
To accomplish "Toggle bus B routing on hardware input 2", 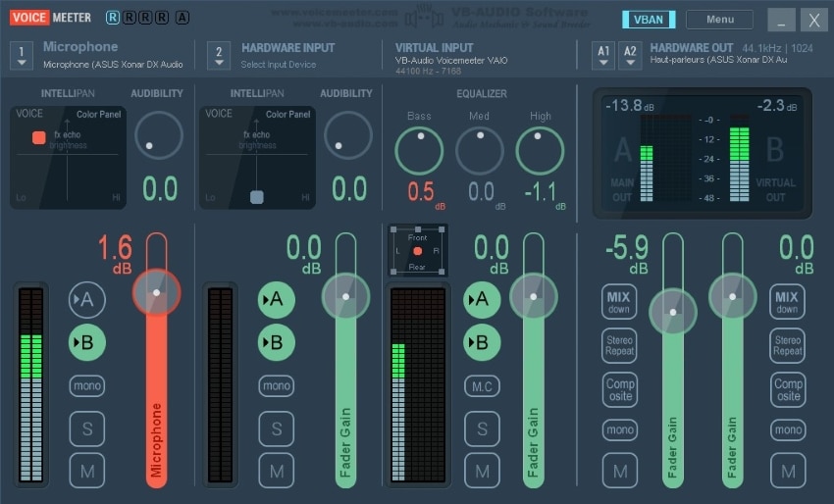I will (277, 342).
